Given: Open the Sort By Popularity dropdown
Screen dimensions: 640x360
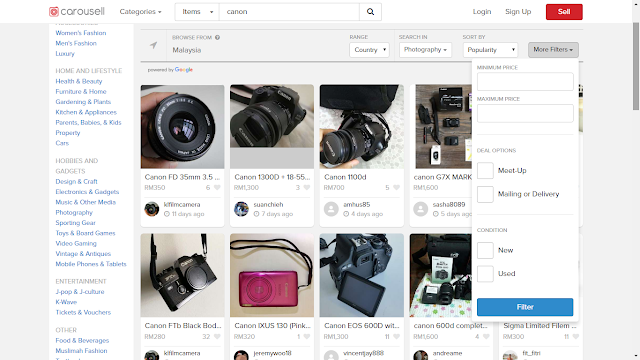Looking at the screenshot, I should tap(490, 50).
